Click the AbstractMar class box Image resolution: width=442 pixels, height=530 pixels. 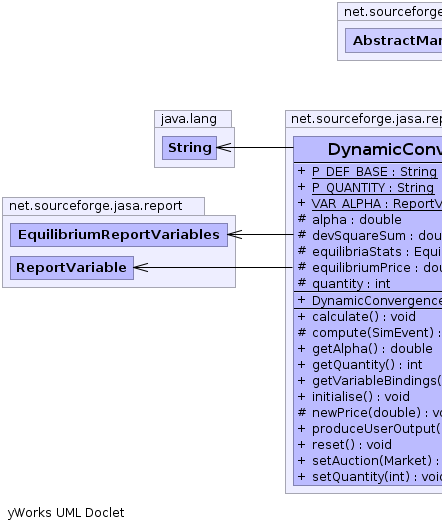tap(394, 41)
